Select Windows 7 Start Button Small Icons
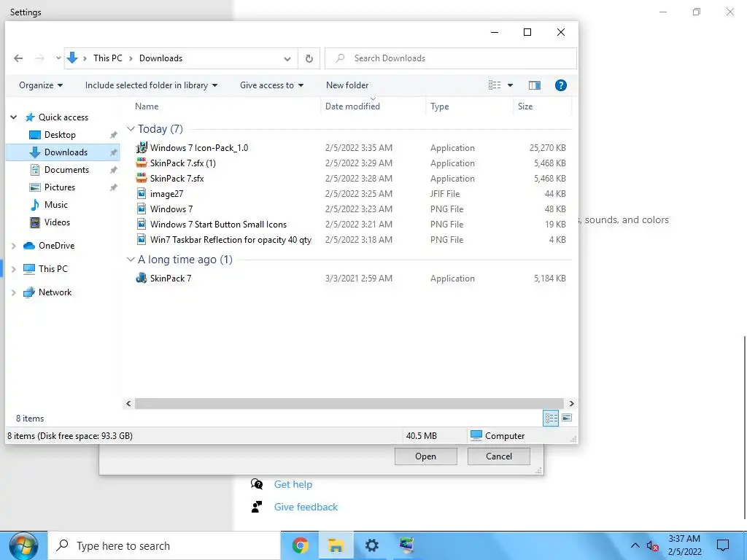The height and width of the screenshot is (560, 747). click(218, 225)
